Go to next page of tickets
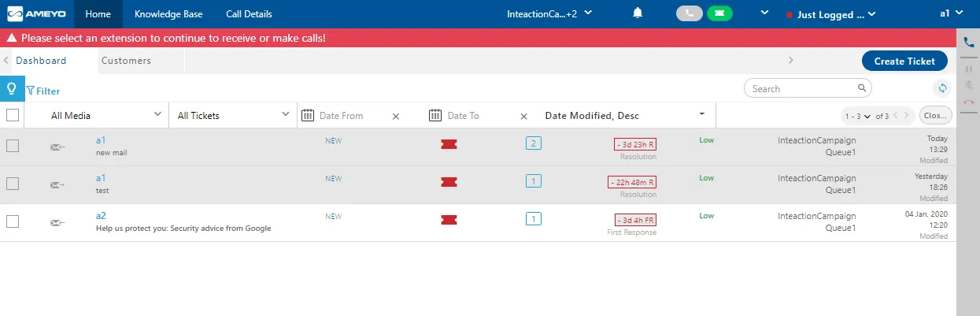This screenshot has height=316, width=980. click(908, 116)
